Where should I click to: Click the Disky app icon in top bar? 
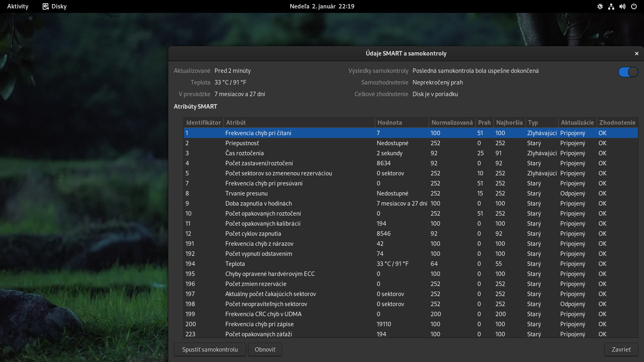46,6
